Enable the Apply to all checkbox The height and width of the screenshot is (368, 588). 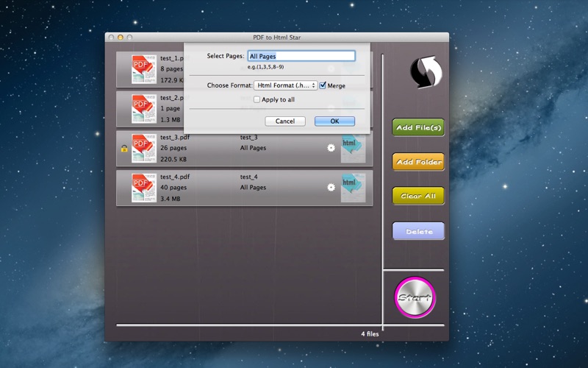(257, 99)
